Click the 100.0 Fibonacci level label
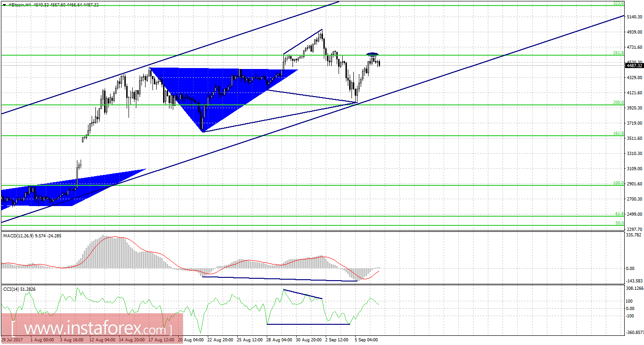The height and width of the screenshot is (345, 644). coord(618,183)
